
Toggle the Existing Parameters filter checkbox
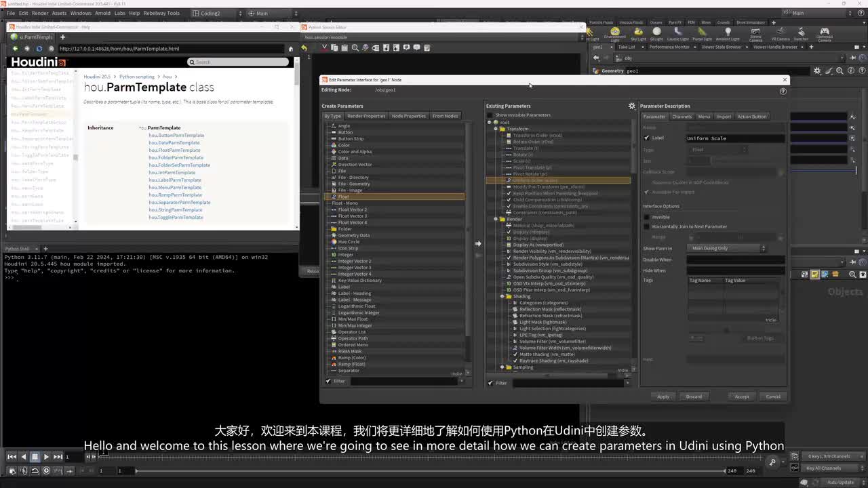[490, 383]
